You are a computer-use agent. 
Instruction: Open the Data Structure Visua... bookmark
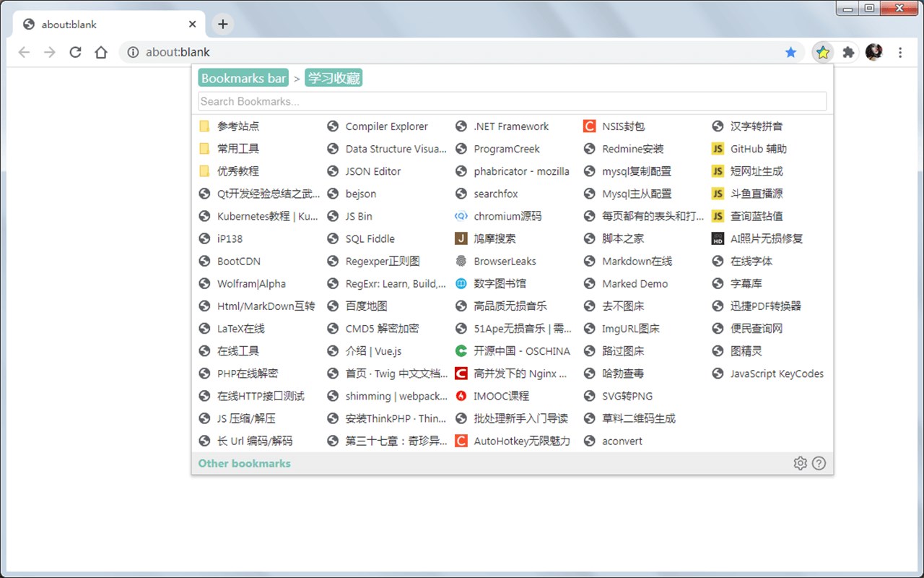(388, 149)
